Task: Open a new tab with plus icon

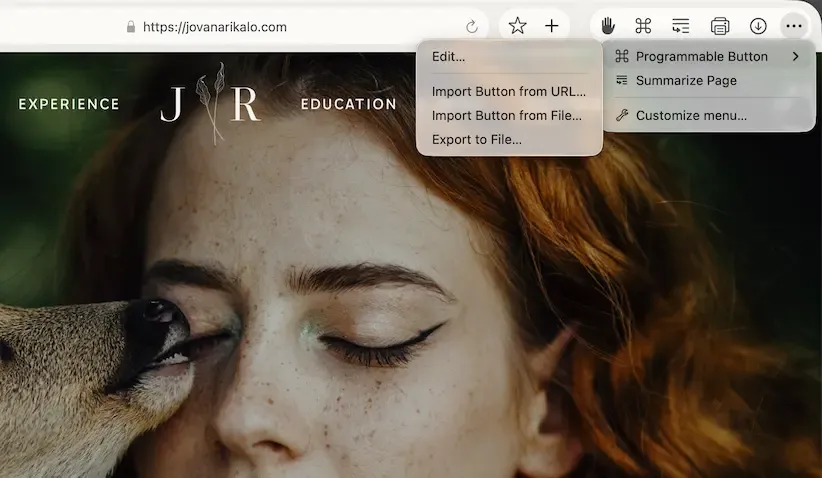Action: click(x=551, y=26)
